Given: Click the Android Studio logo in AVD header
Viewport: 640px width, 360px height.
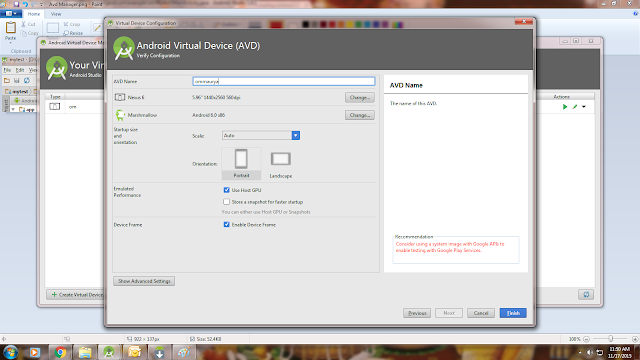Looking at the screenshot, I should [x=124, y=48].
